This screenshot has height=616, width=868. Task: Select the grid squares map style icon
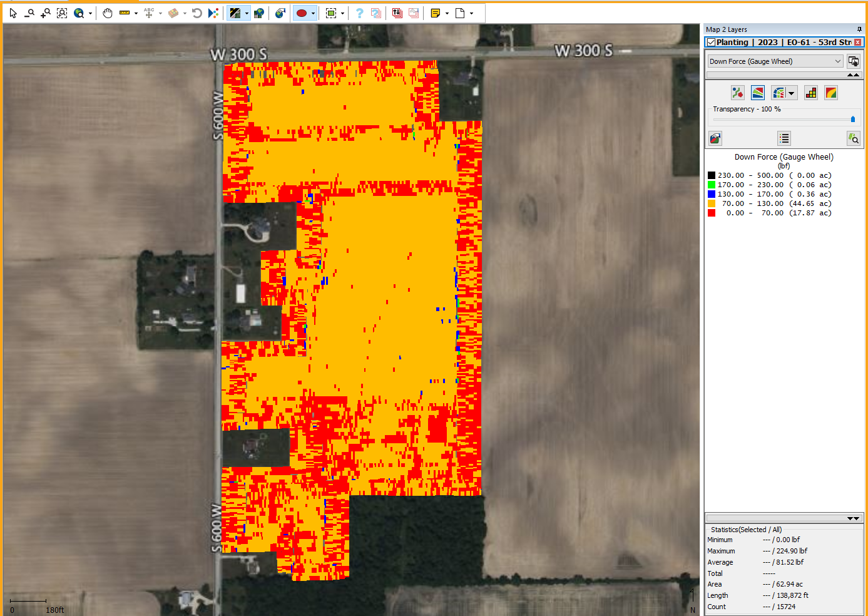click(811, 93)
